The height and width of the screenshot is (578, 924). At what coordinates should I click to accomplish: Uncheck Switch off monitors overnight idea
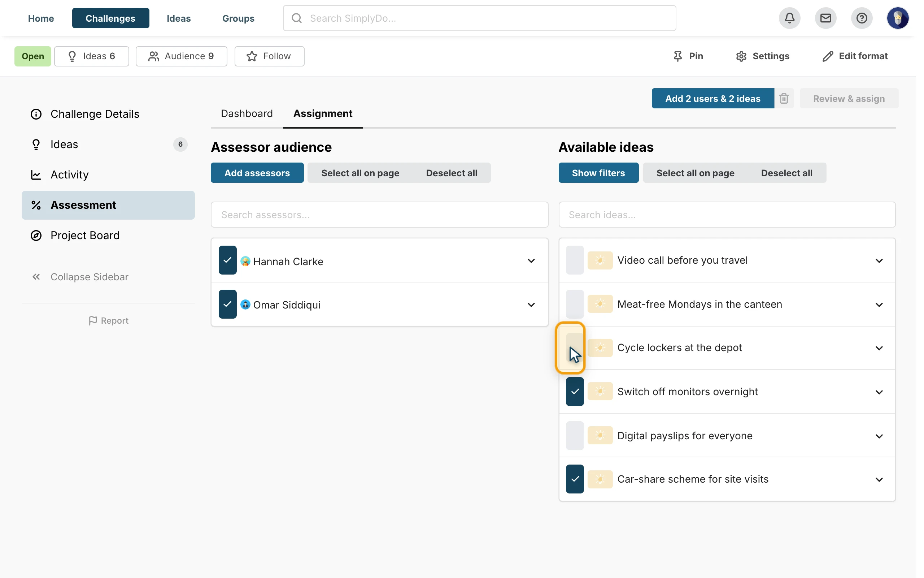[575, 392]
